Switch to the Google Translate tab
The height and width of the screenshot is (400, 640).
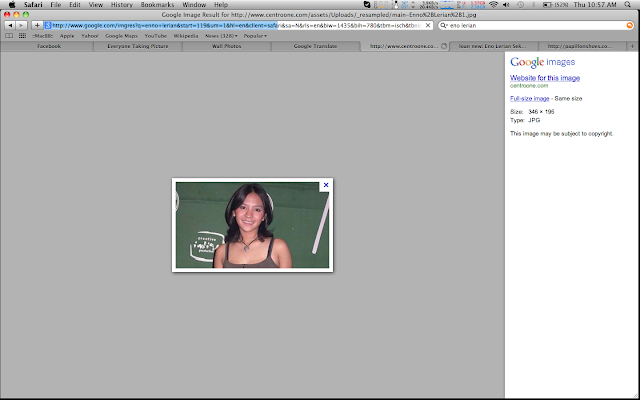316,46
